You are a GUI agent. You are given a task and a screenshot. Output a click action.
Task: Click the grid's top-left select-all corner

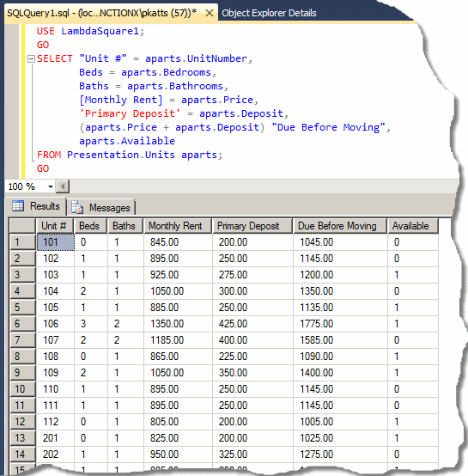pos(22,226)
